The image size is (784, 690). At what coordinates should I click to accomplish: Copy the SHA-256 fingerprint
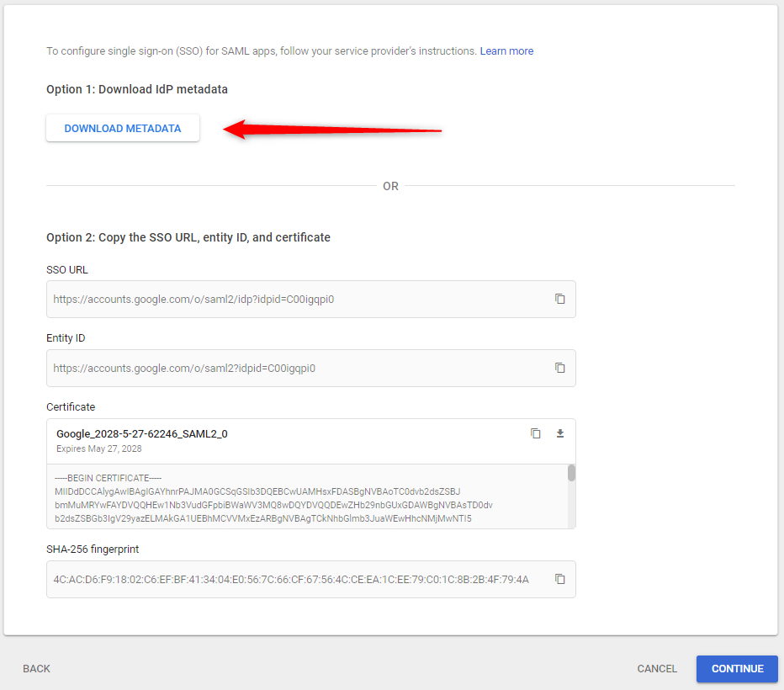559,579
